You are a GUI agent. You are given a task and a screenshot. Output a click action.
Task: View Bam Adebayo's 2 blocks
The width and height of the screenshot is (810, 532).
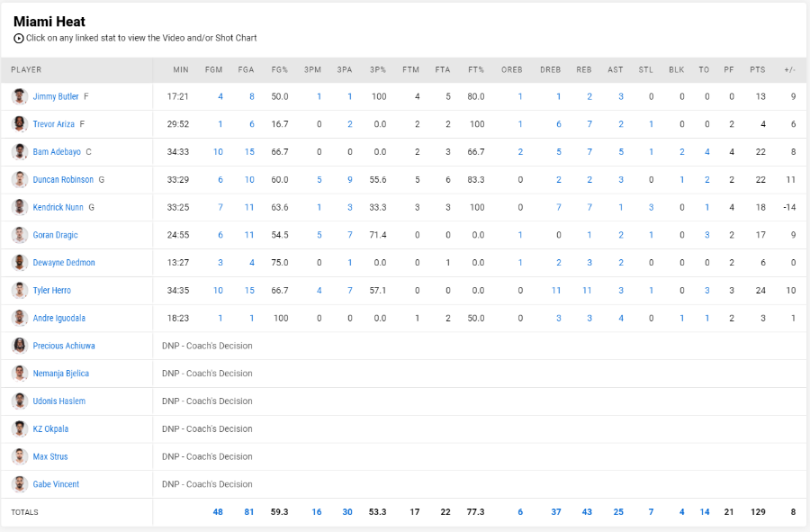click(682, 152)
